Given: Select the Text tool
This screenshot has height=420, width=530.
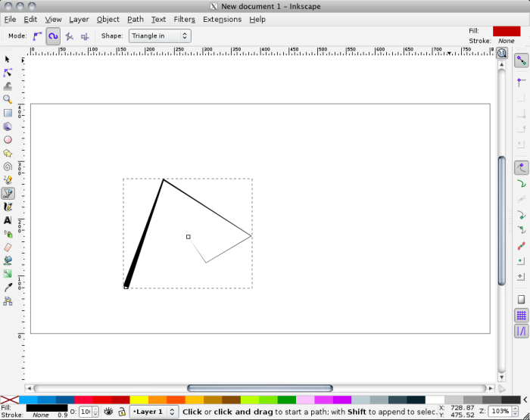Looking at the screenshot, I should (x=8, y=220).
